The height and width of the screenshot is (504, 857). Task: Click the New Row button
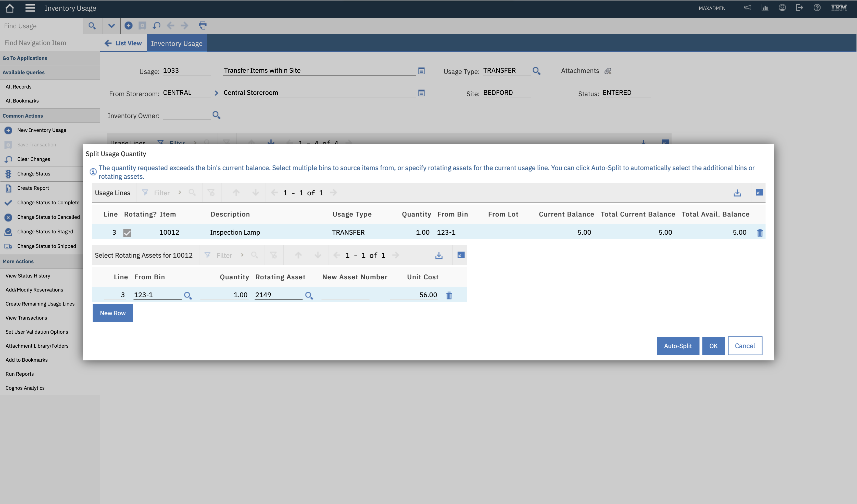(x=112, y=313)
